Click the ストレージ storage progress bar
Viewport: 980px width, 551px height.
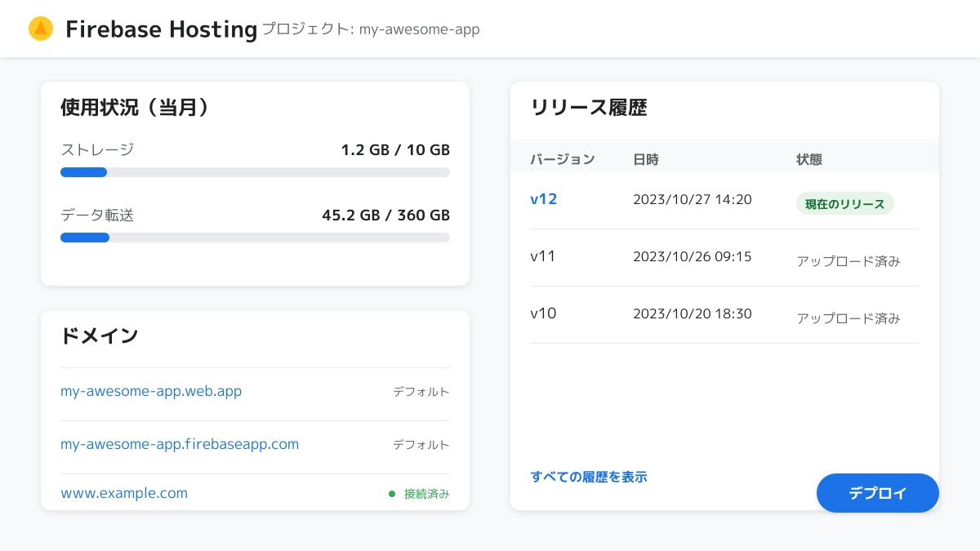coord(255,172)
